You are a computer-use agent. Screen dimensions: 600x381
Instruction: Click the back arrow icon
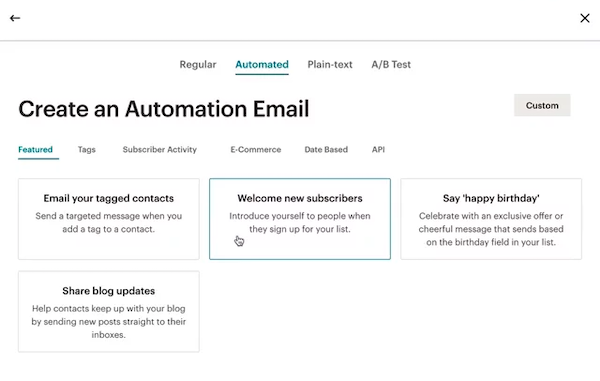(15, 18)
